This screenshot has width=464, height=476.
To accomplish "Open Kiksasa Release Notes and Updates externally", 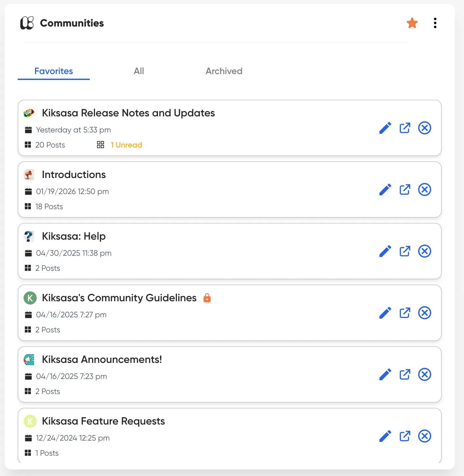I will click(405, 128).
